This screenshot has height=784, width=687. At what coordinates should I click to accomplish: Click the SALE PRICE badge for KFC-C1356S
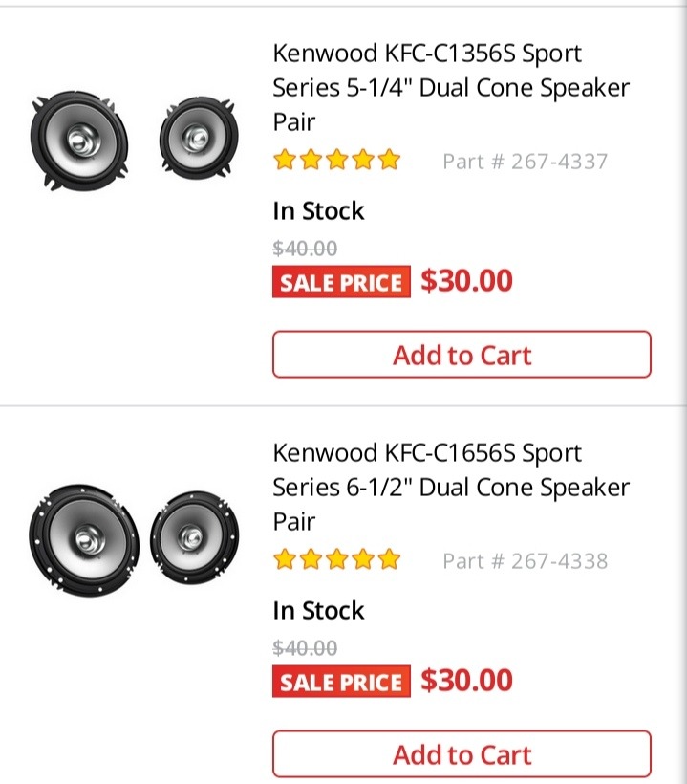pyautogui.click(x=341, y=282)
